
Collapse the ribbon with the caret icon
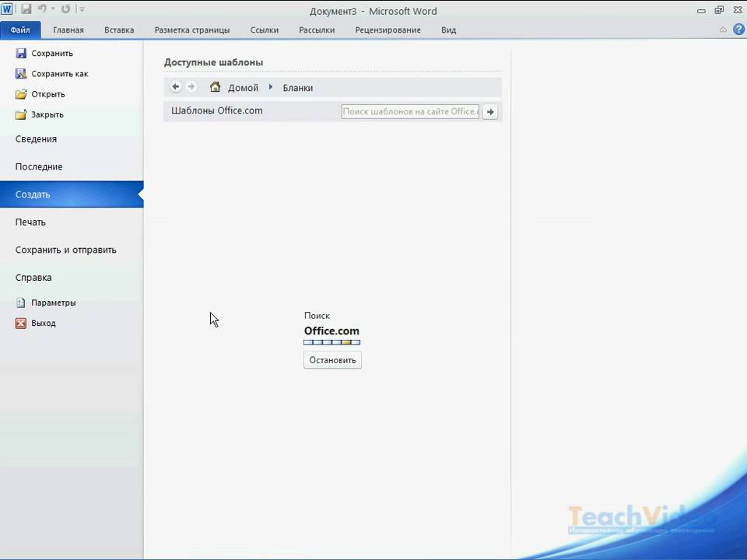(723, 30)
